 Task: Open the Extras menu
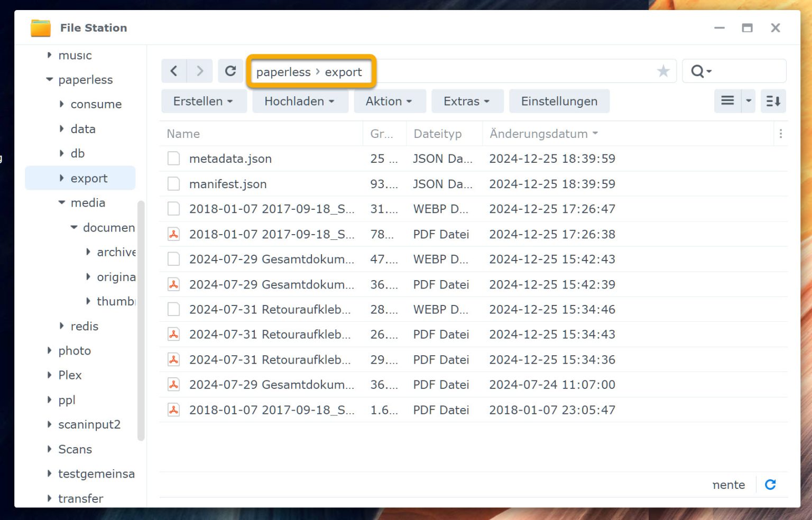click(x=467, y=101)
